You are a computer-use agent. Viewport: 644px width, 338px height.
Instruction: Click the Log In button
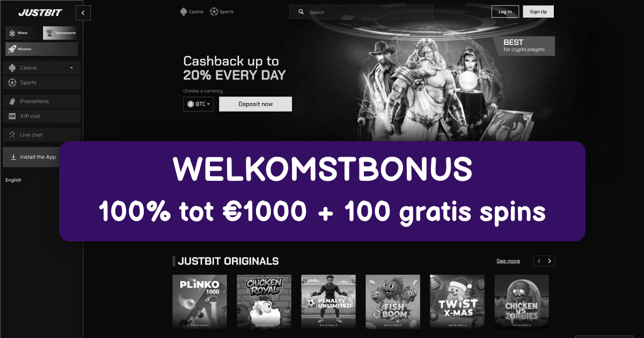click(505, 12)
